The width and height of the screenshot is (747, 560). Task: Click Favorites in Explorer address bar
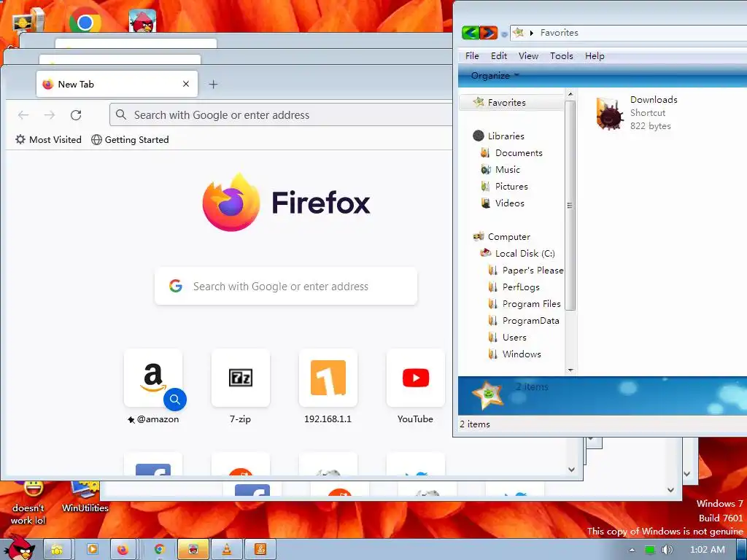coord(559,32)
